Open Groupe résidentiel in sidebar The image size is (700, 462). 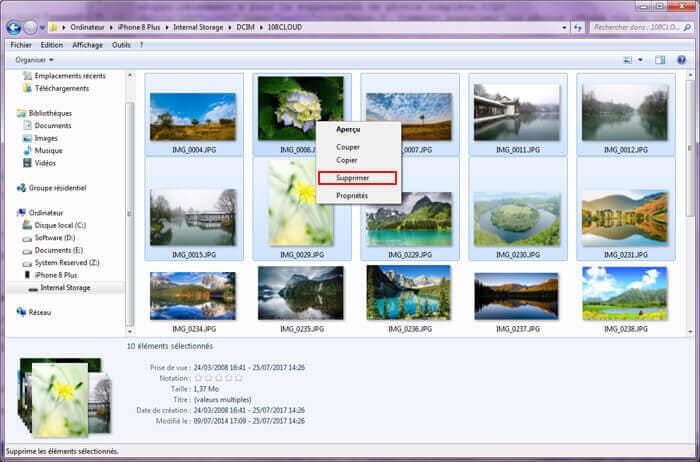[59, 187]
